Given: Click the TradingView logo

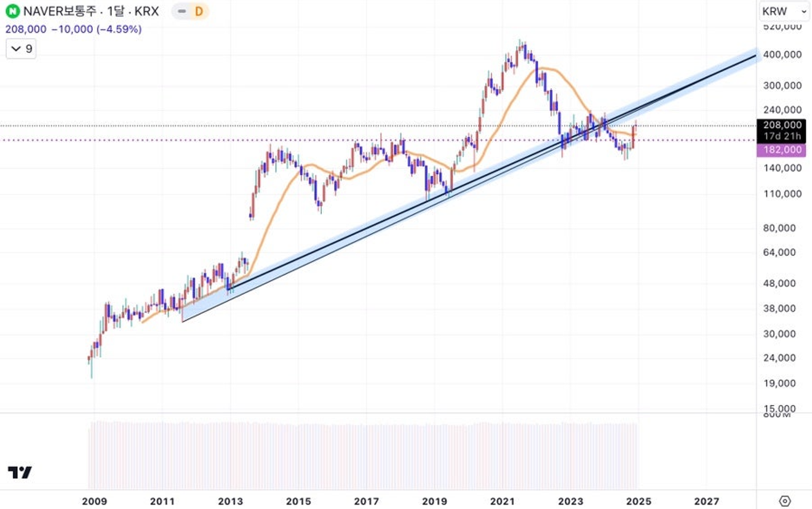Looking at the screenshot, I should (x=20, y=473).
